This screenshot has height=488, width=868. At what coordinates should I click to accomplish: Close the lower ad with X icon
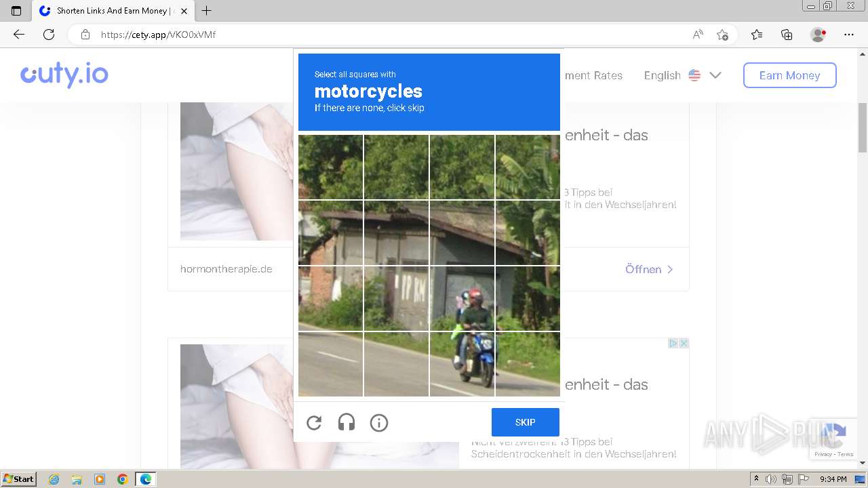(684, 344)
